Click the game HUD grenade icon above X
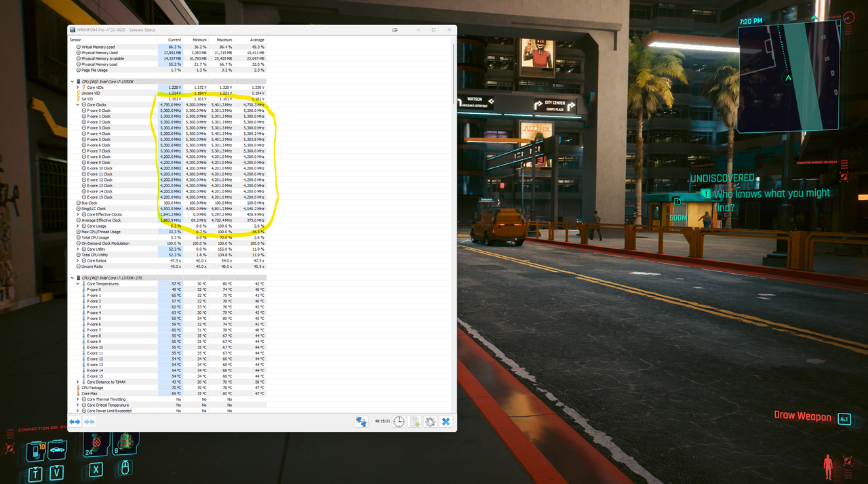 coord(96,443)
